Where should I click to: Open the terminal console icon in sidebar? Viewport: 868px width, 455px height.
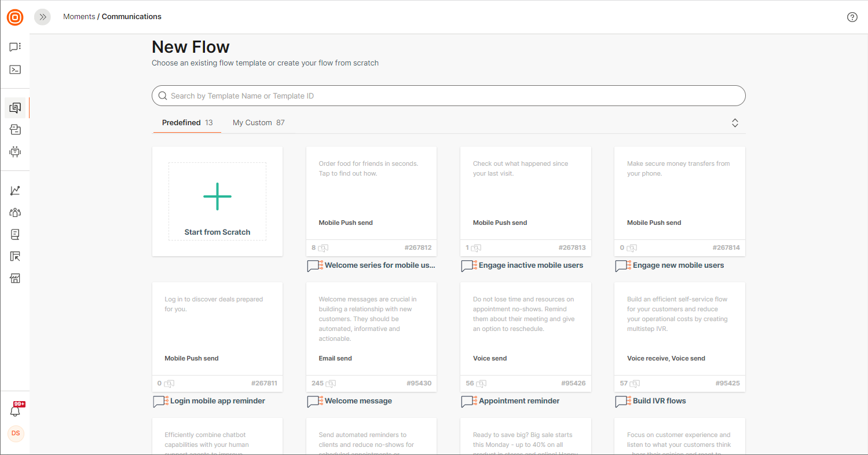(15, 70)
